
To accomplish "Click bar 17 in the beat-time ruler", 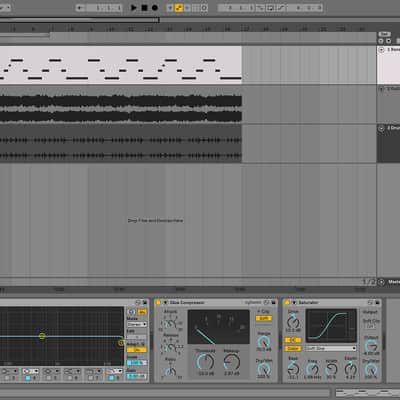I will pyautogui.click(x=245, y=29).
